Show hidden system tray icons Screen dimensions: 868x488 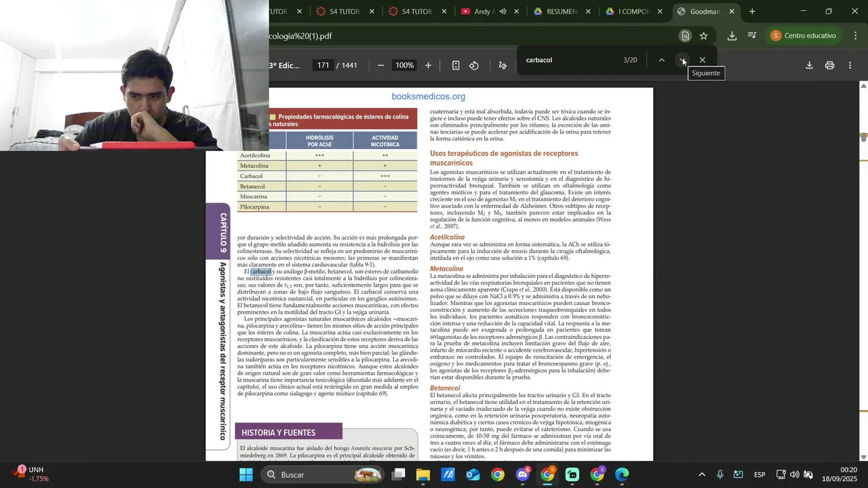[x=702, y=474]
